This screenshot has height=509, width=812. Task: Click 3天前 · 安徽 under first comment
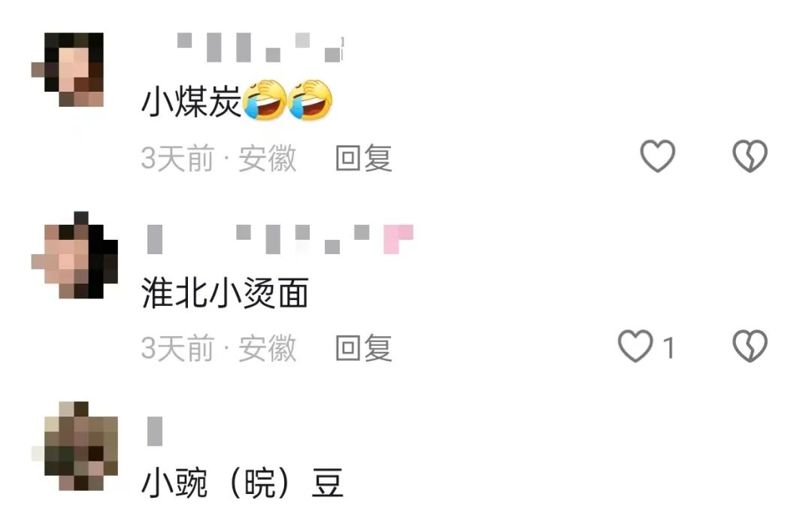[219, 158]
